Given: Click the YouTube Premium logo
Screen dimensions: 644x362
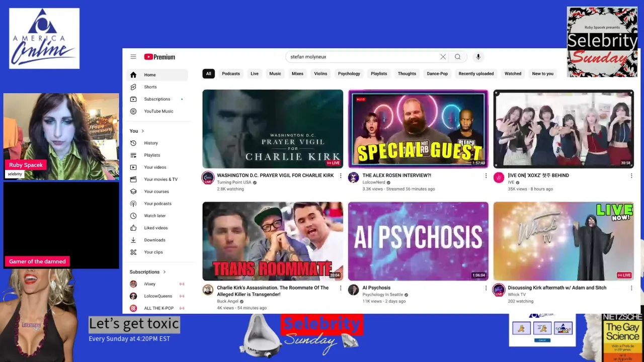Looking at the screenshot, I should (159, 57).
